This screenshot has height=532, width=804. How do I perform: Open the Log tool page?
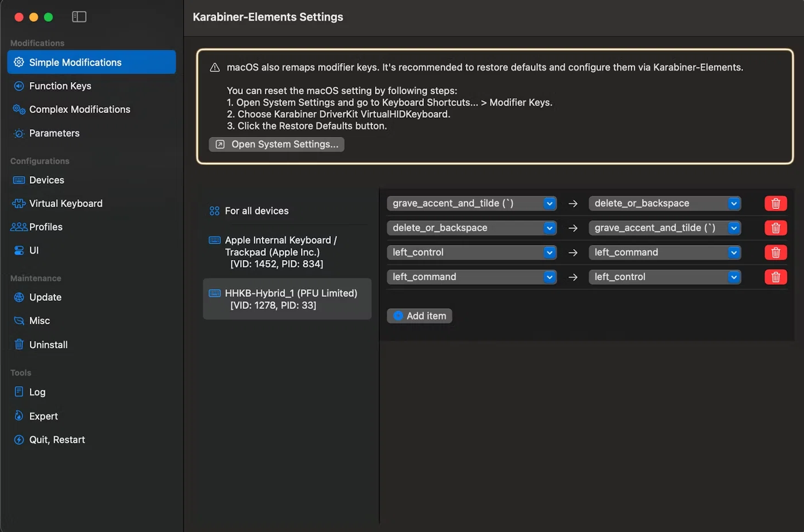click(x=37, y=393)
